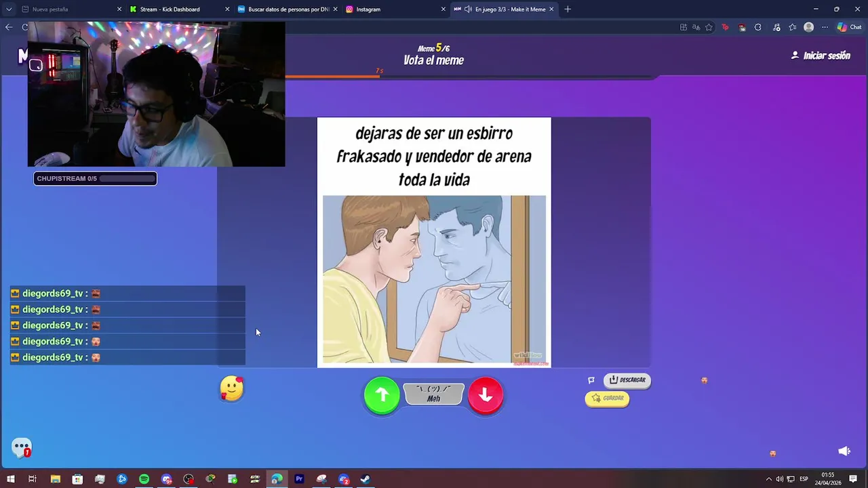This screenshot has height=488, width=868.
Task: Open a new browser tab with plus
Action: [x=568, y=9]
